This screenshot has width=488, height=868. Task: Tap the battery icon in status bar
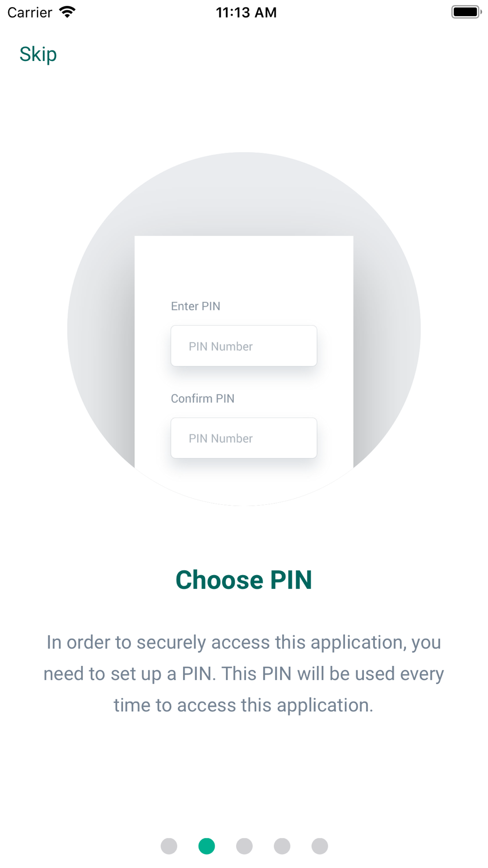466,12
